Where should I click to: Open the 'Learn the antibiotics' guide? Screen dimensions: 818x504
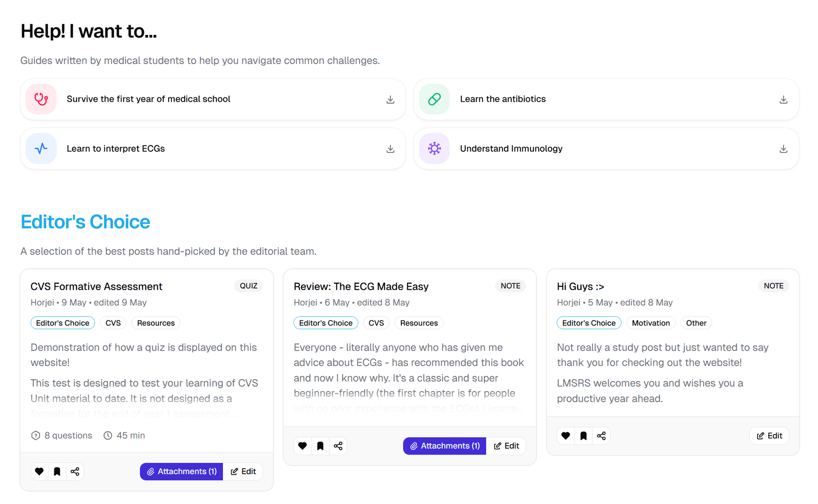[x=607, y=99]
